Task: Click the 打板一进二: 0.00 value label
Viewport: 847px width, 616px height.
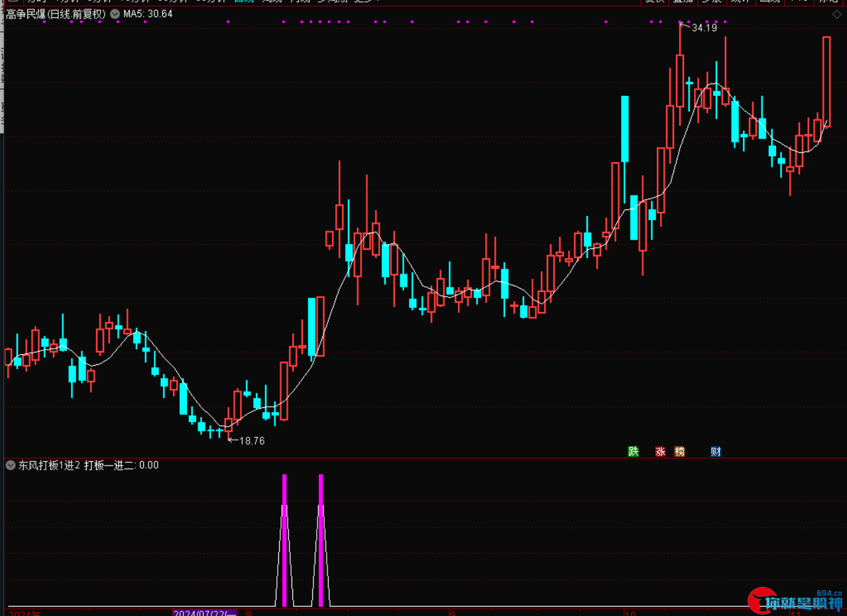Action: 121,466
